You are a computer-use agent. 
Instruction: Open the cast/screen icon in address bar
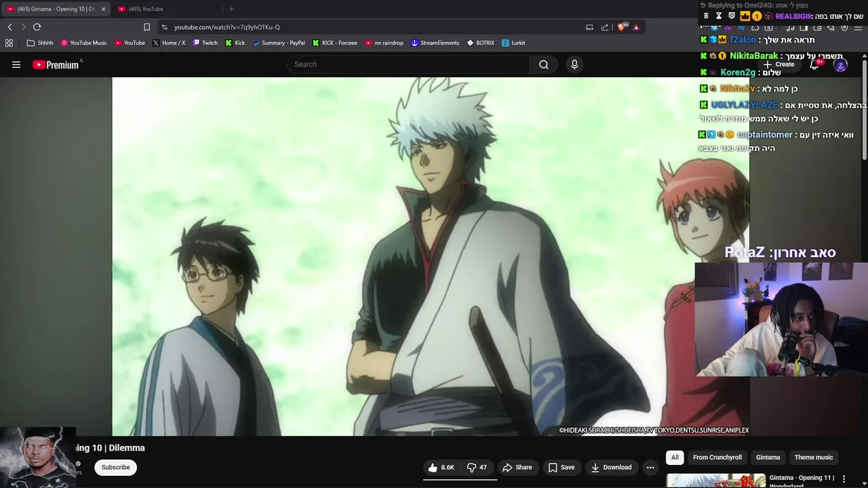coord(589,27)
